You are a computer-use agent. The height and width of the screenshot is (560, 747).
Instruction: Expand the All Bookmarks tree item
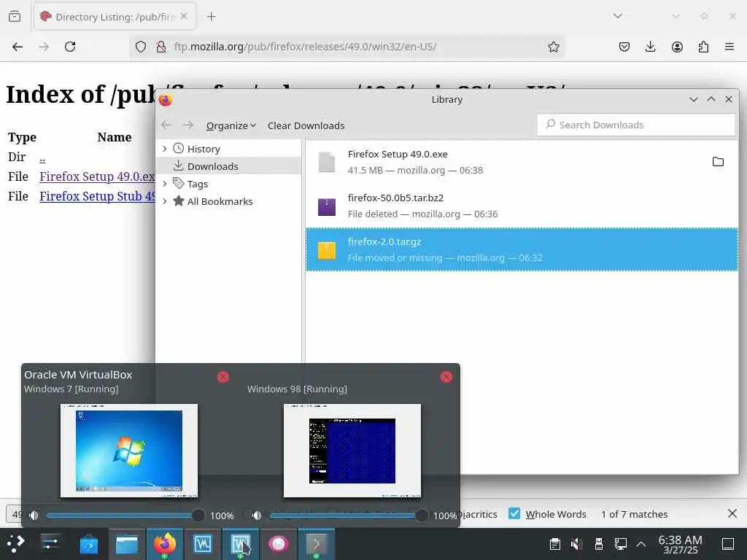(164, 201)
